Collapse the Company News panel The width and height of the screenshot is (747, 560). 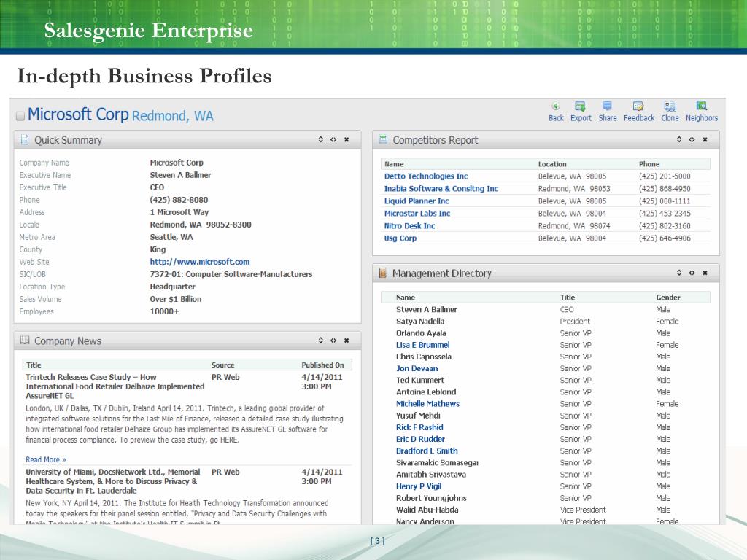pos(321,341)
